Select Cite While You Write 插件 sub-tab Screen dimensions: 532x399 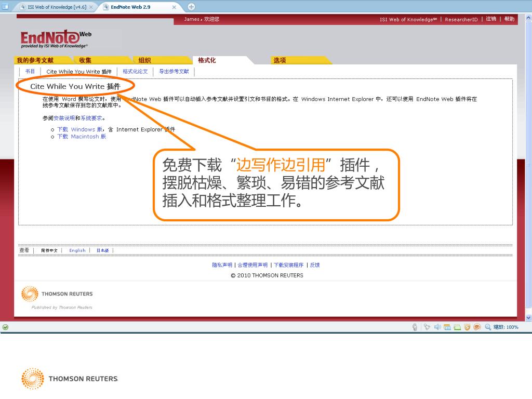79,72
